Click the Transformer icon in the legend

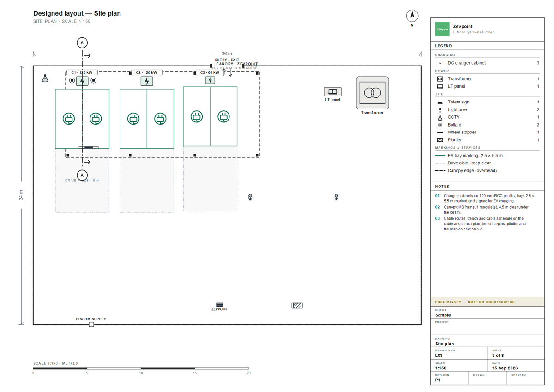pos(440,79)
